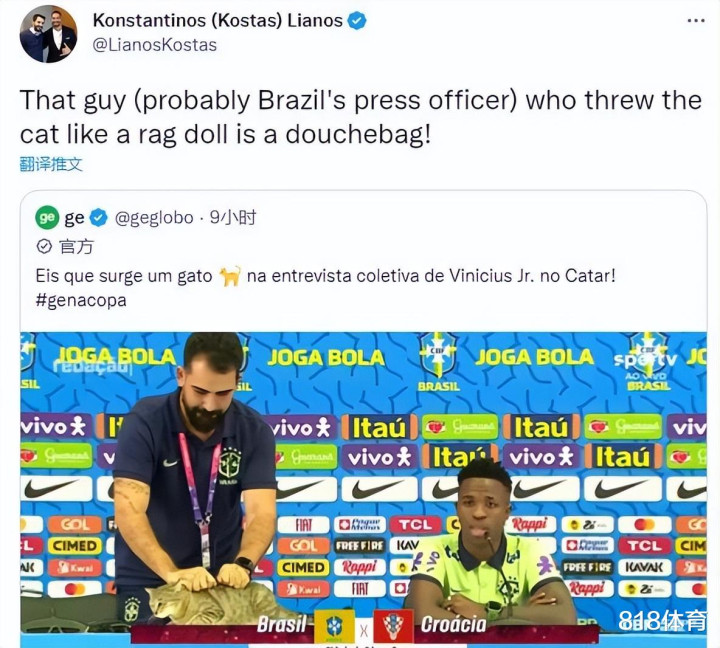
Task: Open the quoted tweet text about Vinicius Jr.
Action: [325, 276]
